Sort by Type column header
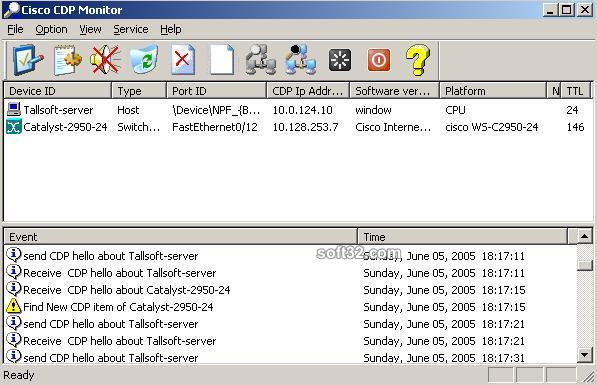 point(139,91)
